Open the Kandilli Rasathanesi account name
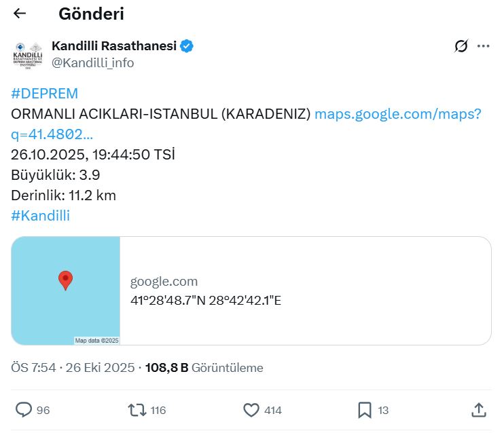Viewport: 504px width, 433px height. [114, 46]
